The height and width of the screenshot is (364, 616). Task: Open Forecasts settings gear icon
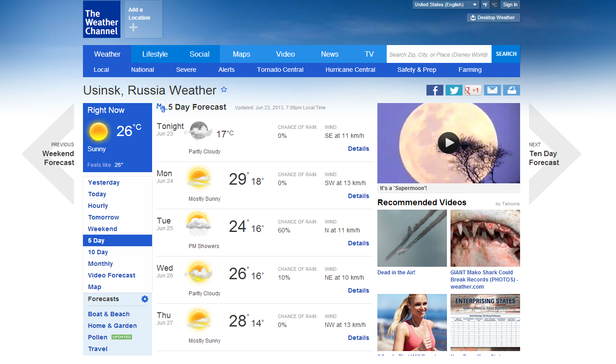tap(145, 299)
